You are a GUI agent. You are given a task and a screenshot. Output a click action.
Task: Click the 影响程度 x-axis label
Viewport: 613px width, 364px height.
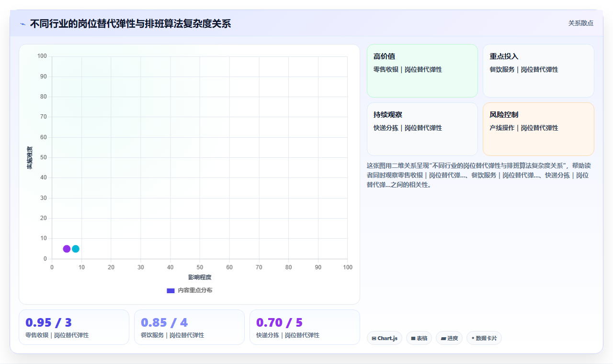point(200,277)
